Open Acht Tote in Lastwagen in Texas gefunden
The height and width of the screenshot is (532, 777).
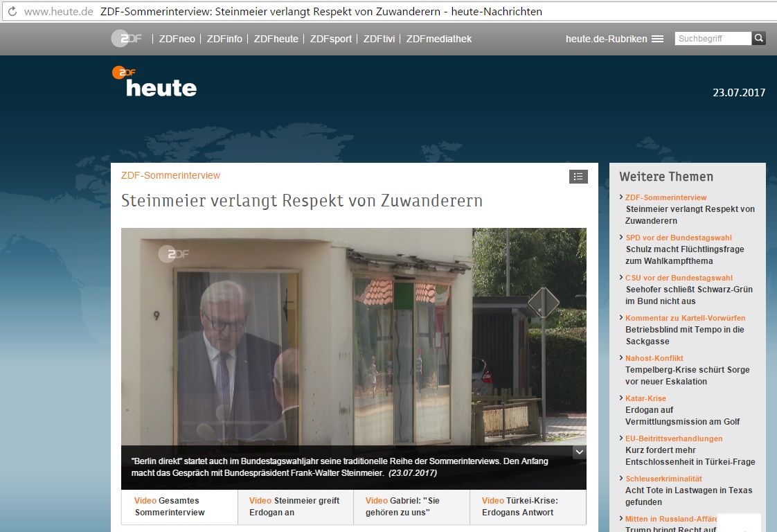point(689,496)
